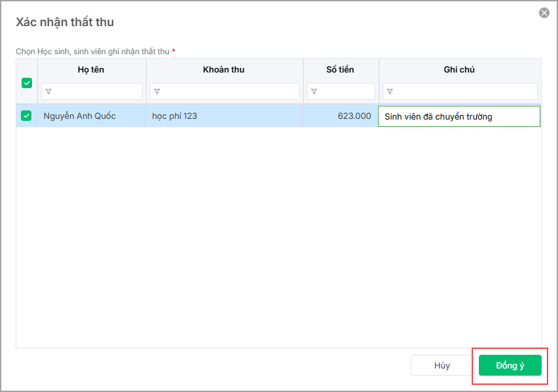Edit the note "Sinh viên đã chuyển trường"
Viewport: 558px width, 392px height.
pos(459,116)
